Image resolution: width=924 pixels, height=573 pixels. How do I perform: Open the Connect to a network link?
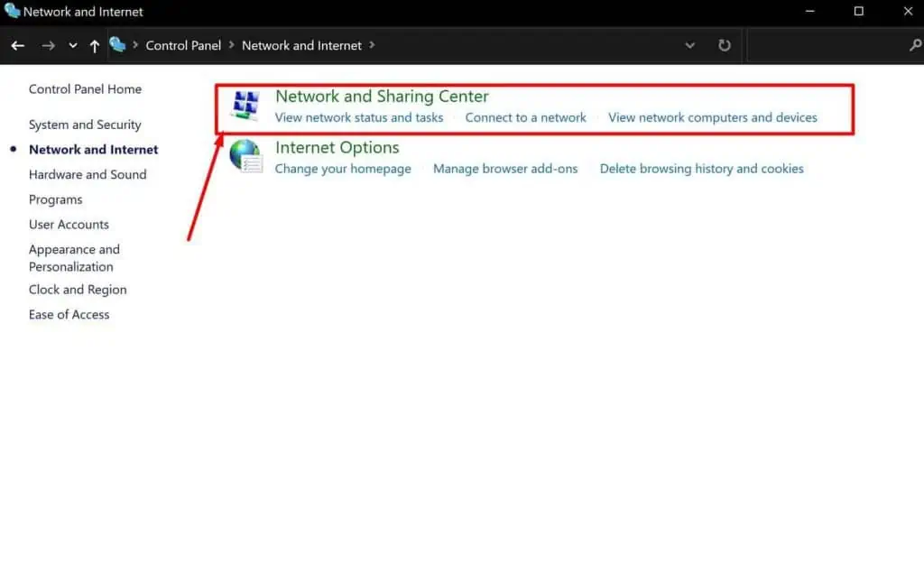525,117
